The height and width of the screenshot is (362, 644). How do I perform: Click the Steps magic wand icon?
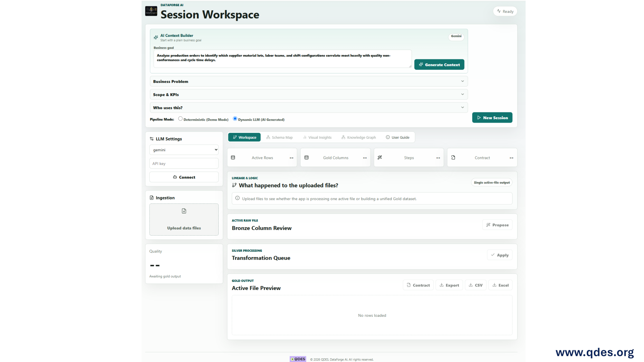pos(380,158)
